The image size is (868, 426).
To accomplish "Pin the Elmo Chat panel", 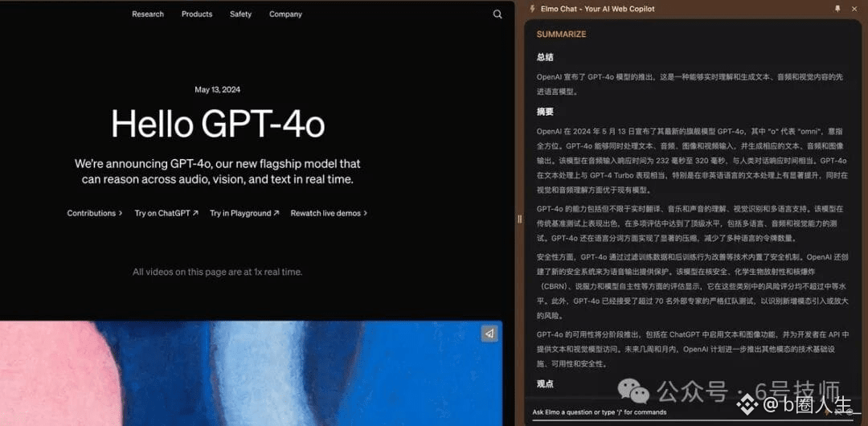I will click(x=837, y=9).
